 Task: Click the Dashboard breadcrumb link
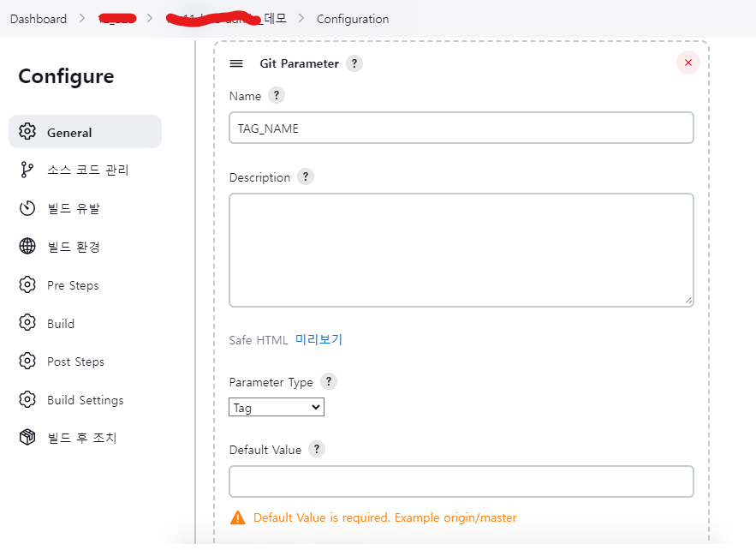coord(39,19)
